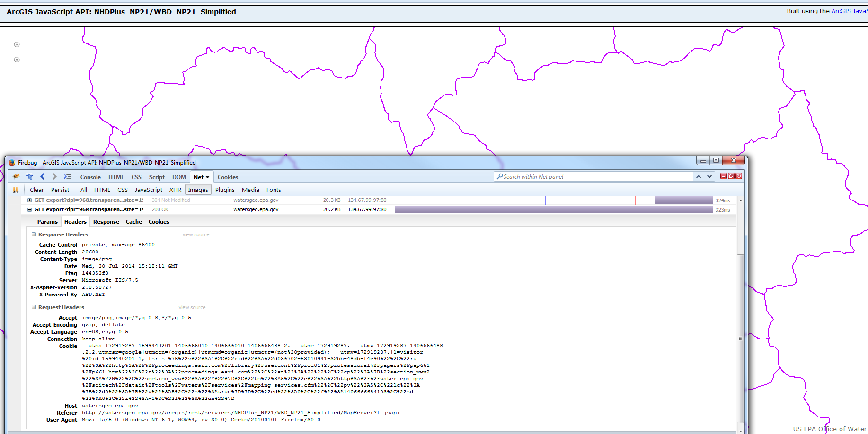Click the 20.3 KB size value

click(332, 200)
